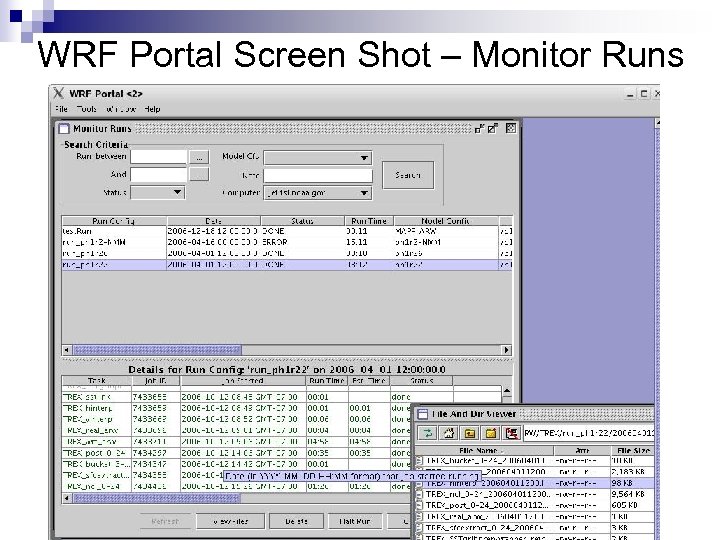Image resolution: width=720 pixels, height=540 pixels.
Task: Click the Name search field
Action: 318,175
